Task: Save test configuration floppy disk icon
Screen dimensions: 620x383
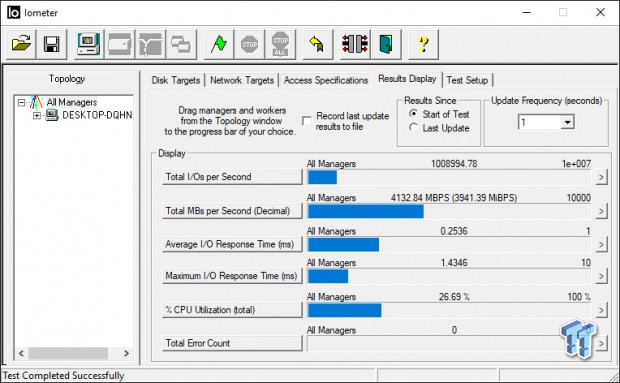Action: click(x=51, y=44)
